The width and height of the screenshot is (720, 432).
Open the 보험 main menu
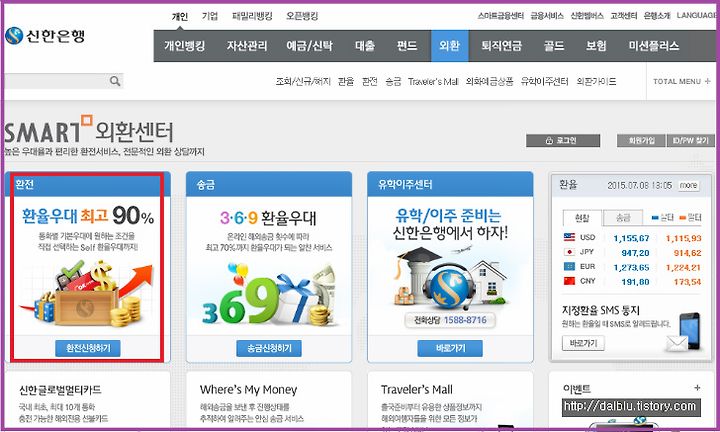pyautogui.click(x=596, y=46)
